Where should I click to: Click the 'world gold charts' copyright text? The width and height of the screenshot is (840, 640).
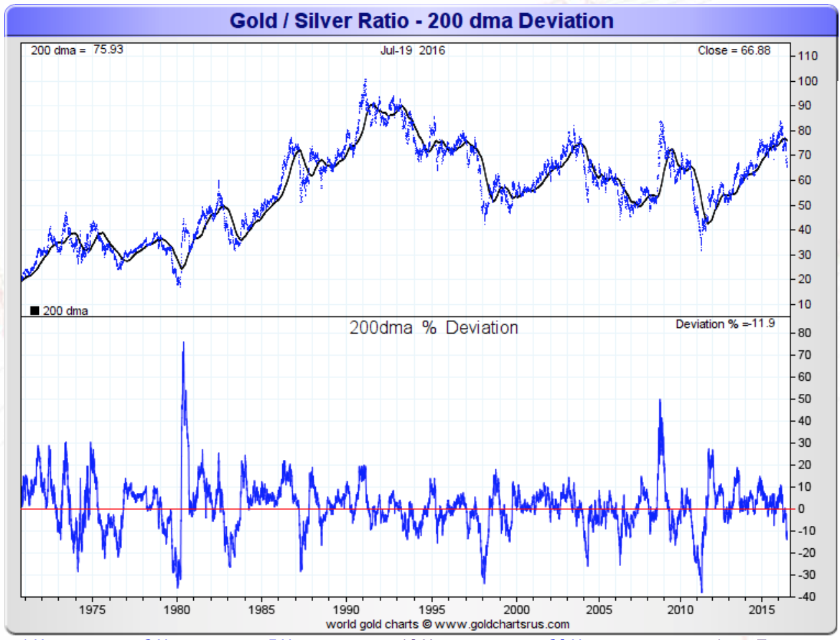372,624
